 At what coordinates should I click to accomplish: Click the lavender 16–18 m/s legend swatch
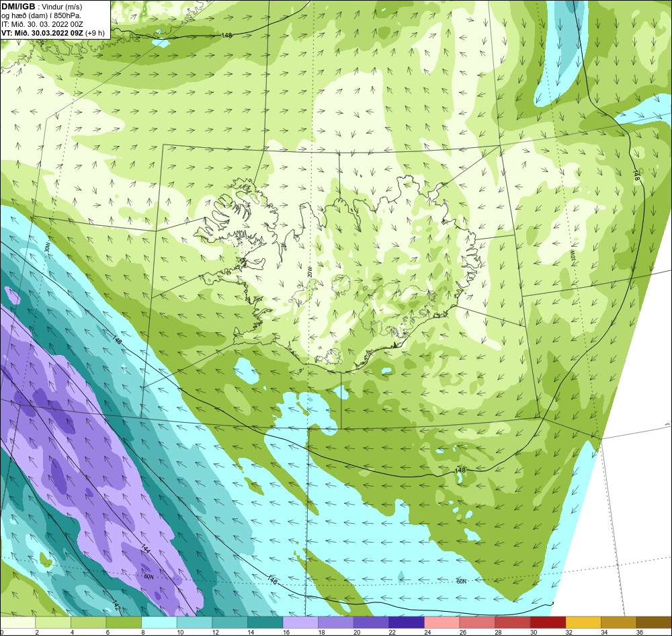click(x=301, y=623)
